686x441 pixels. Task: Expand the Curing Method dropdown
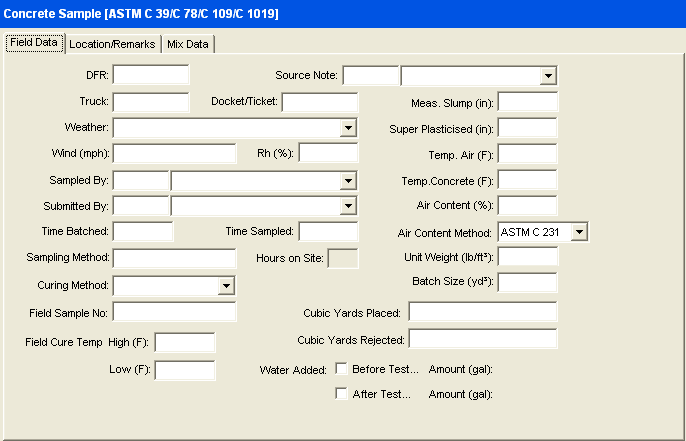(226, 286)
